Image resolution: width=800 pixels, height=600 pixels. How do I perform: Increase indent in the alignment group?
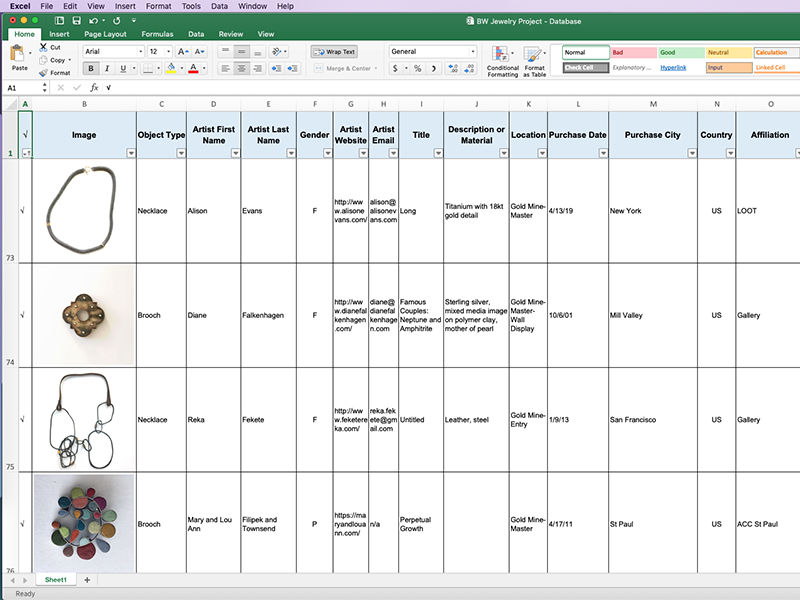(293, 68)
